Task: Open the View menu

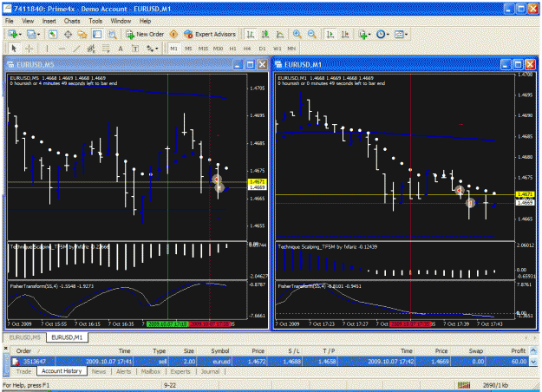Action: (x=28, y=21)
